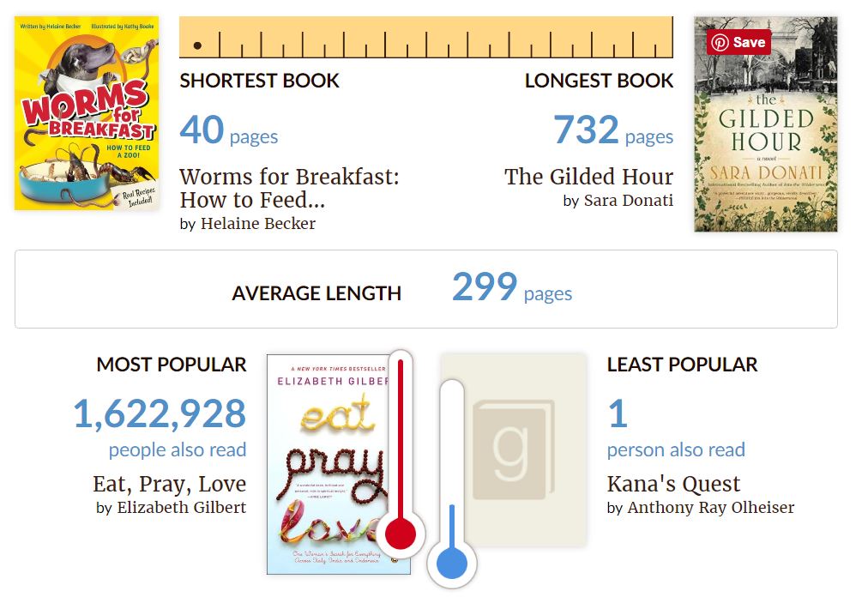
Task: Click the 40 pages count
Action: 229,130
